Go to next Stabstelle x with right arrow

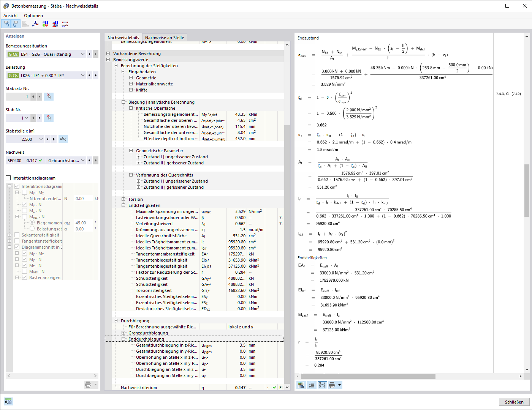coord(54,139)
